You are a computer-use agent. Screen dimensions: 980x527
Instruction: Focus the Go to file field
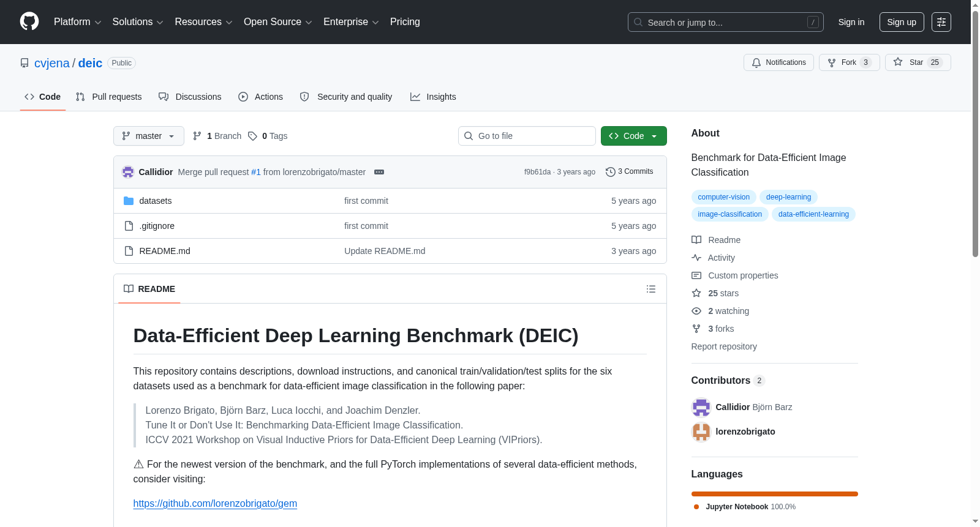click(527, 136)
